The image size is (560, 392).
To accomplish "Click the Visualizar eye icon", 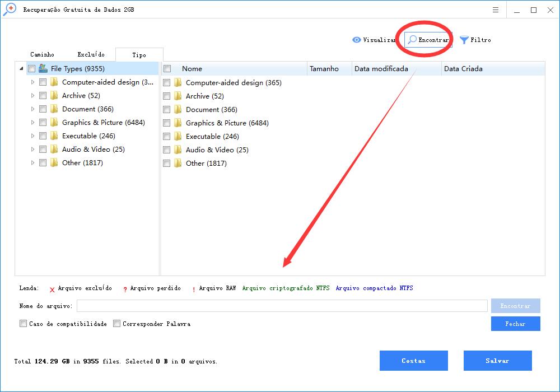I will click(x=356, y=40).
